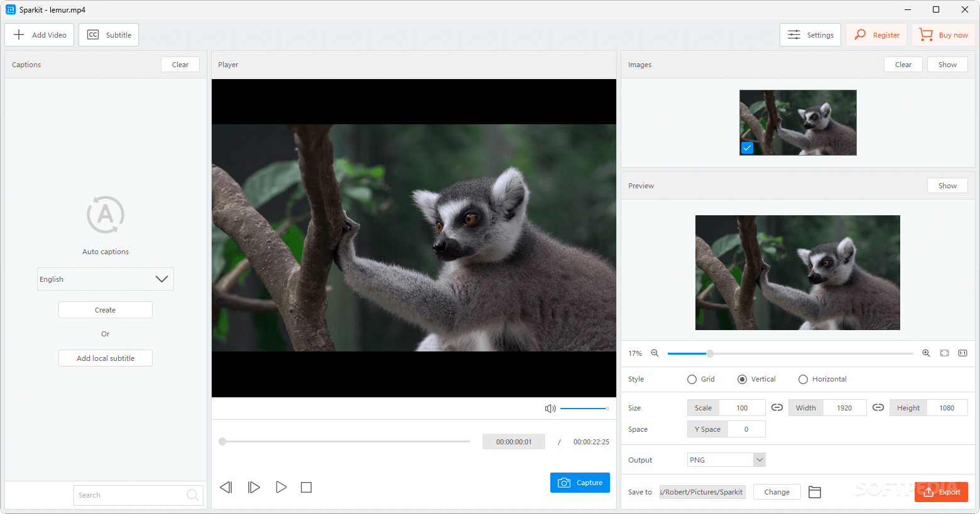Click the Sparkit app icon in title bar
The width and height of the screenshot is (980, 514).
click(11, 9)
